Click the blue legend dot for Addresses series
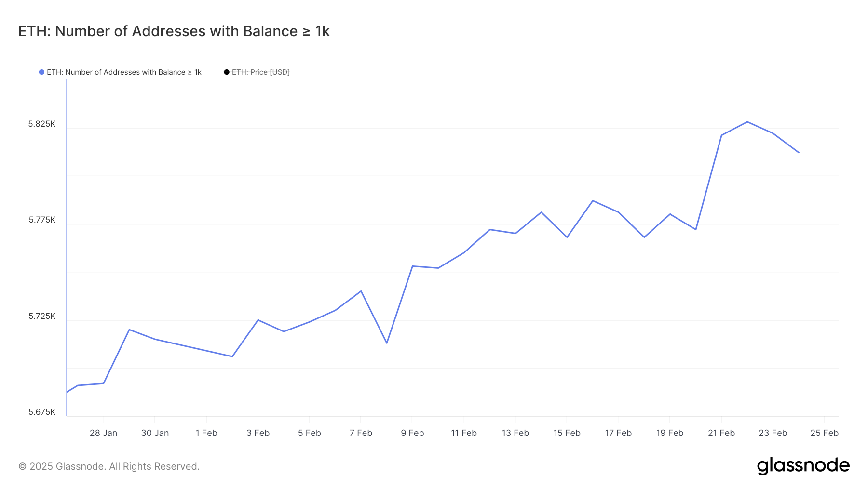The height and width of the screenshot is (488, 868). [42, 72]
